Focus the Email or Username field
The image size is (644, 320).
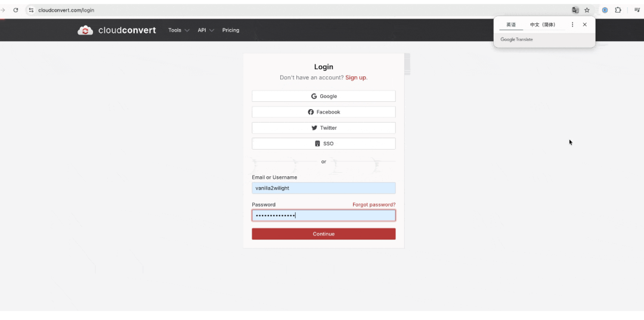(x=324, y=188)
